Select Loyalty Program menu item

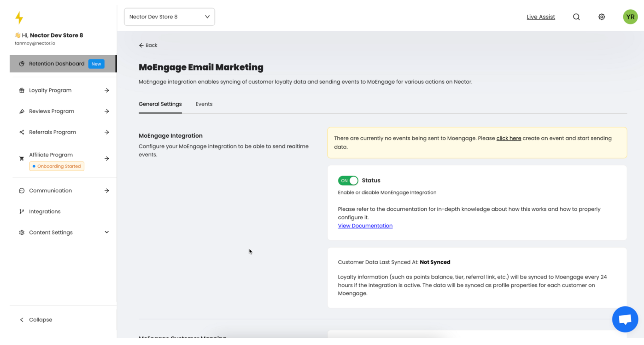click(63, 90)
